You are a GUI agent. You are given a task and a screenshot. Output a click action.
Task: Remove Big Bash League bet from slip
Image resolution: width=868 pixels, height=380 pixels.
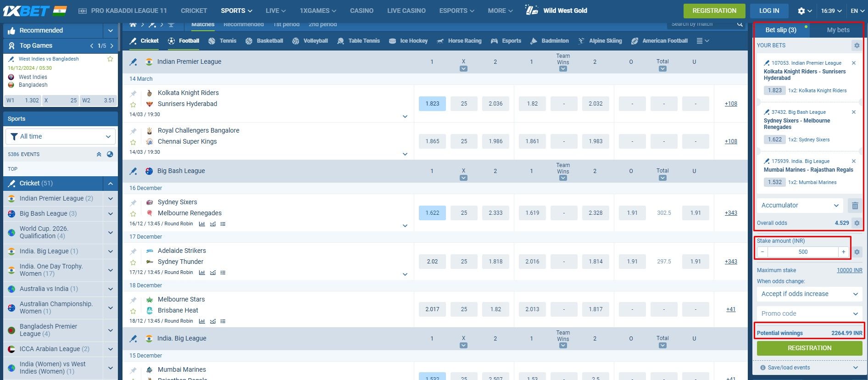tap(853, 112)
